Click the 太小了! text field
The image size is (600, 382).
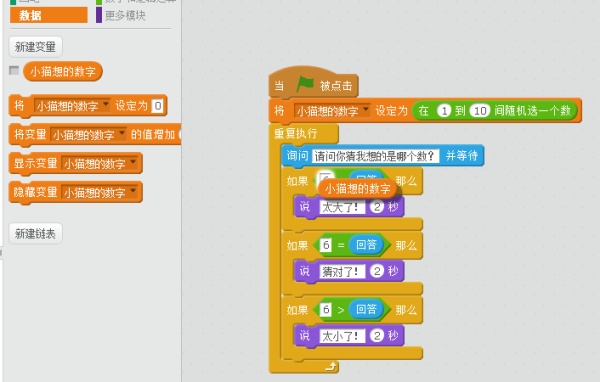(342, 336)
